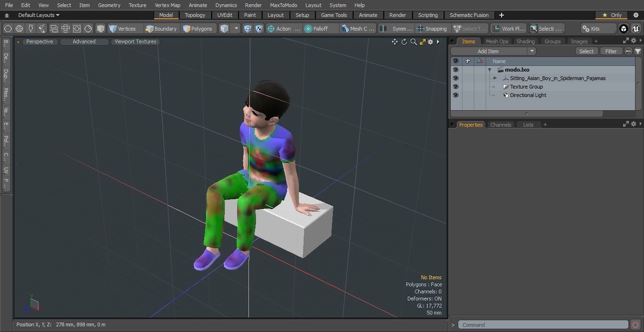Click the Perspective view button

click(x=40, y=41)
